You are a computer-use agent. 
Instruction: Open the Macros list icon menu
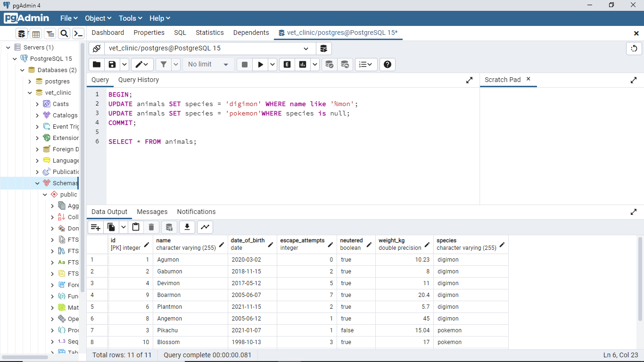tap(366, 65)
